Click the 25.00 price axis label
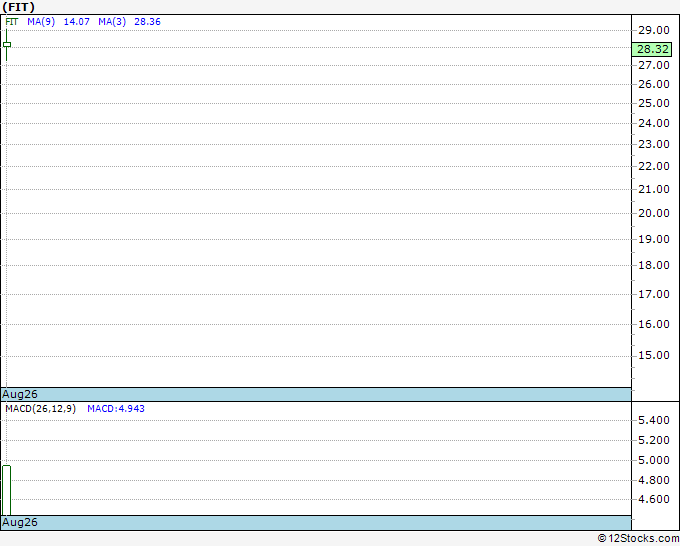The height and width of the screenshot is (546, 680). point(654,103)
